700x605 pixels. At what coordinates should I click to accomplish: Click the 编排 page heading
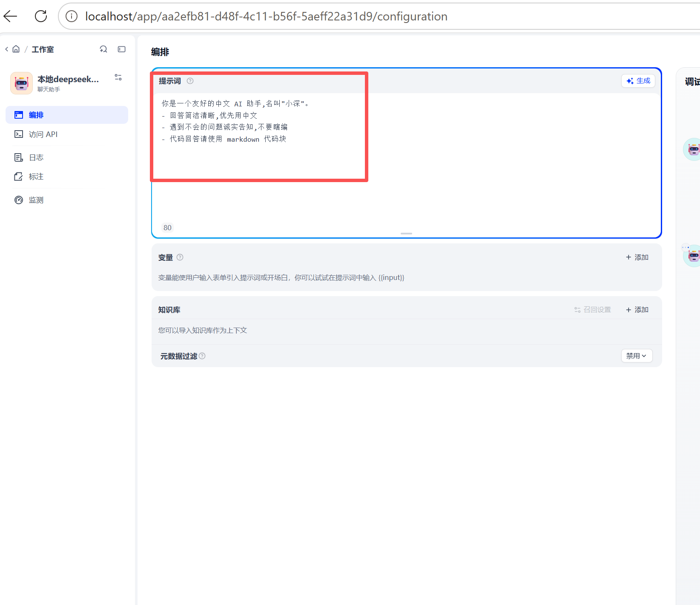(160, 52)
